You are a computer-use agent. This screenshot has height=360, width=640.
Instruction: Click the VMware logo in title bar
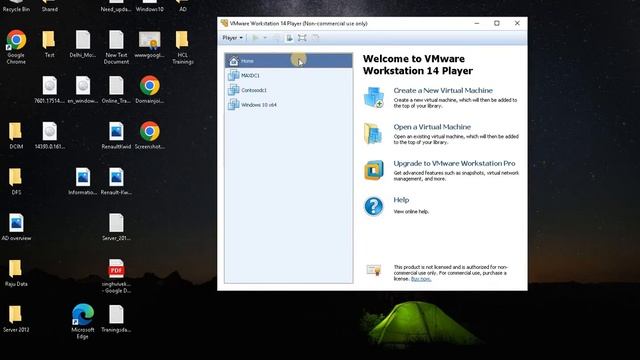tap(224, 23)
